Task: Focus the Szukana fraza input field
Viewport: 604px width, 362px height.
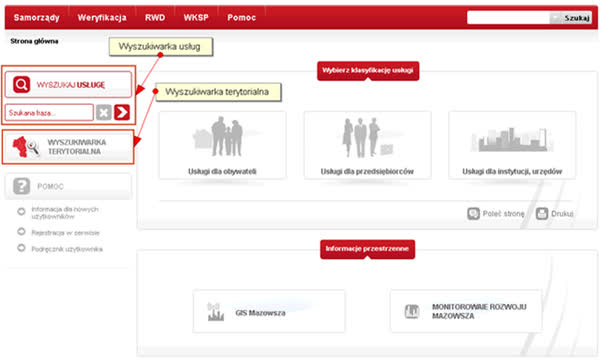Action: point(49,113)
